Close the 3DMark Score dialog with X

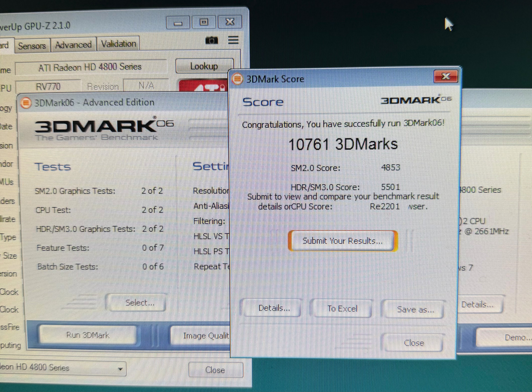[x=446, y=76]
